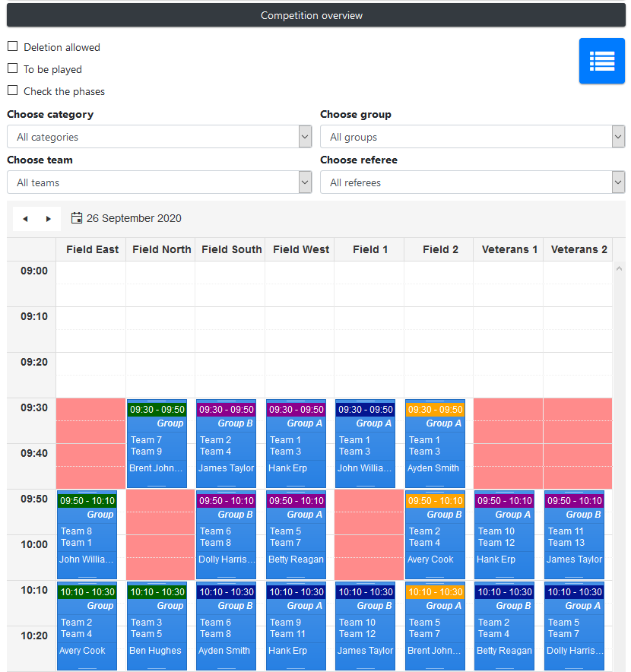The height and width of the screenshot is (672, 631).
Task: Click the blue list view icon button
Action: [x=601, y=61]
